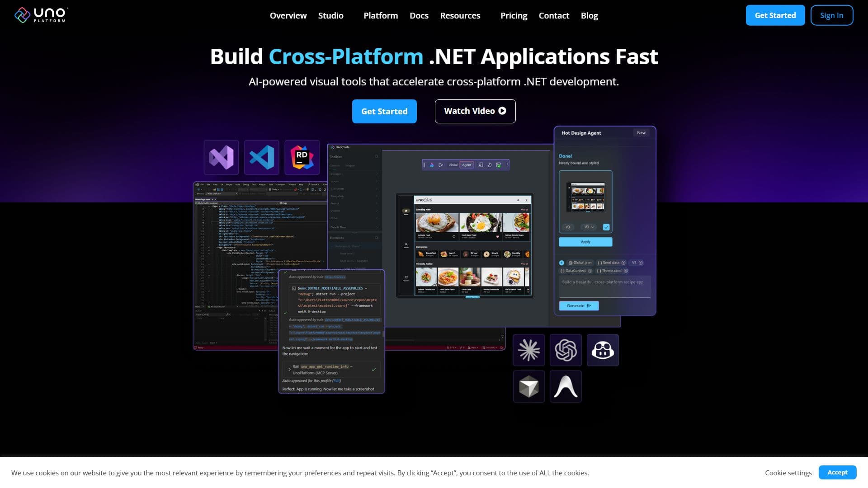Click the Uno Platform logo
The image size is (868, 488).
(x=41, y=15)
